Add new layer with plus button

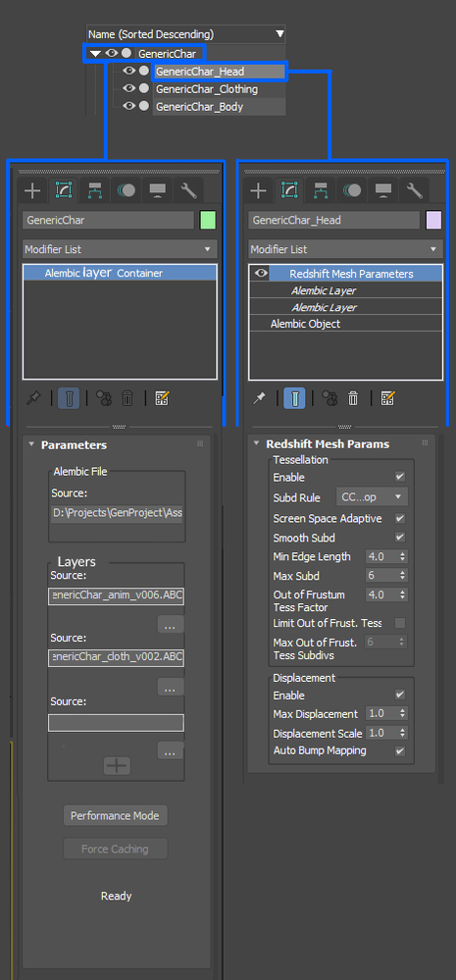click(117, 765)
